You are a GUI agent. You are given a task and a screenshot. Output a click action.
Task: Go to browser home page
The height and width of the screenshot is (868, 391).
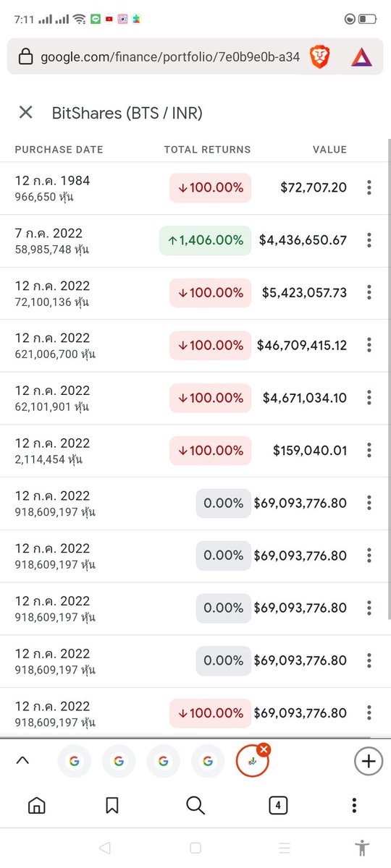tap(36, 805)
